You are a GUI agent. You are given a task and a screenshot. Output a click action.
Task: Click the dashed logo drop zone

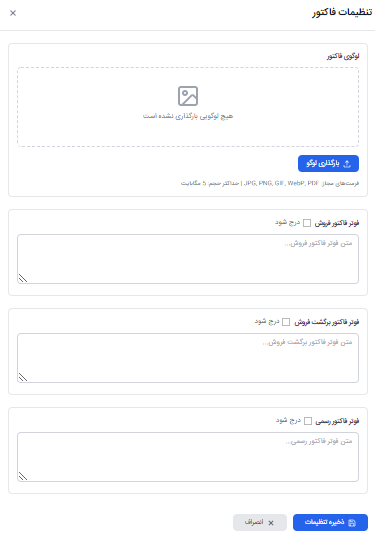[x=188, y=107]
